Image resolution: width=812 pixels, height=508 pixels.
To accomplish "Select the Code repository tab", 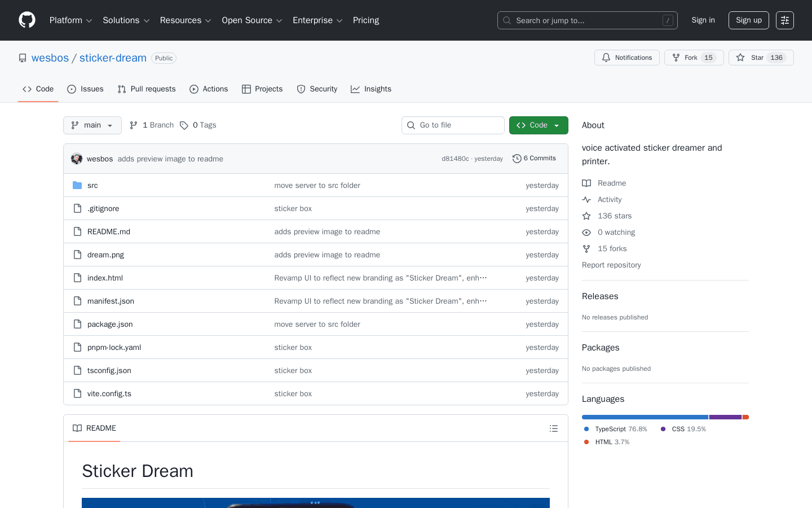I will [x=38, y=89].
